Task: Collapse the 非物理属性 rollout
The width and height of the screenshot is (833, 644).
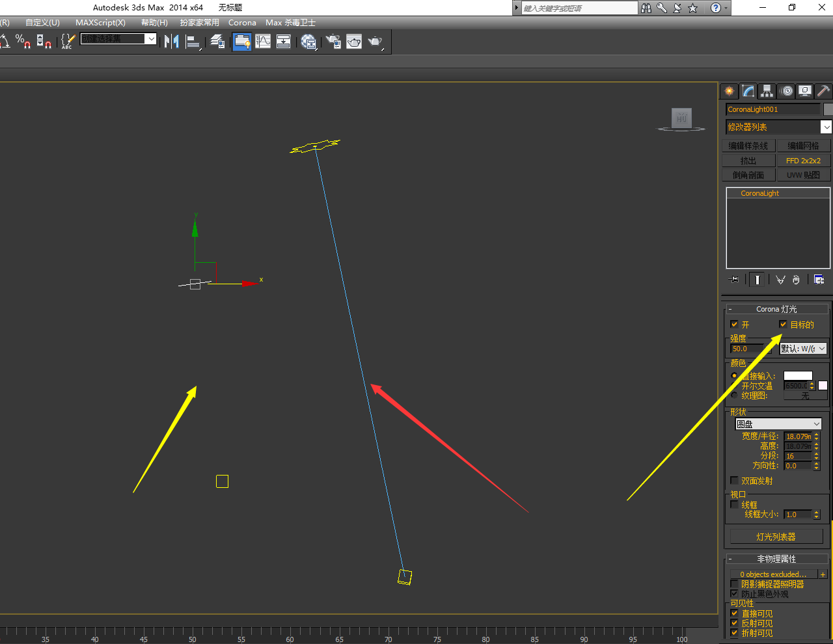Action: coord(777,559)
